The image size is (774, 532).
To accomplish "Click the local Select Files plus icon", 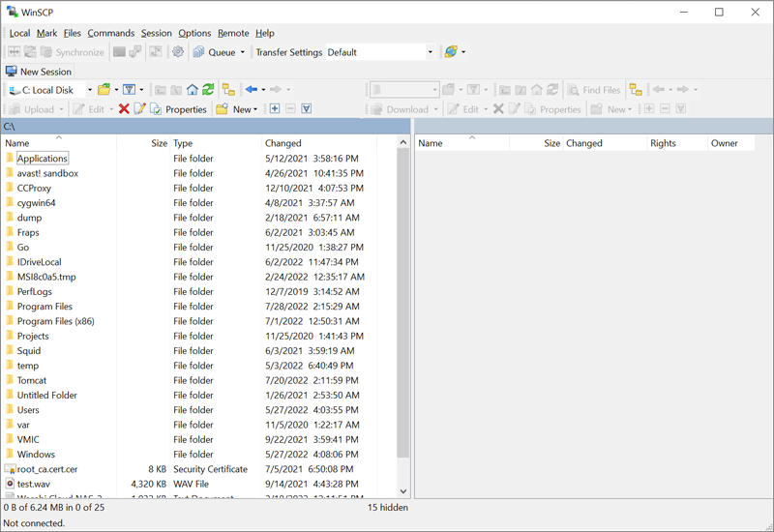I will click(x=275, y=109).
